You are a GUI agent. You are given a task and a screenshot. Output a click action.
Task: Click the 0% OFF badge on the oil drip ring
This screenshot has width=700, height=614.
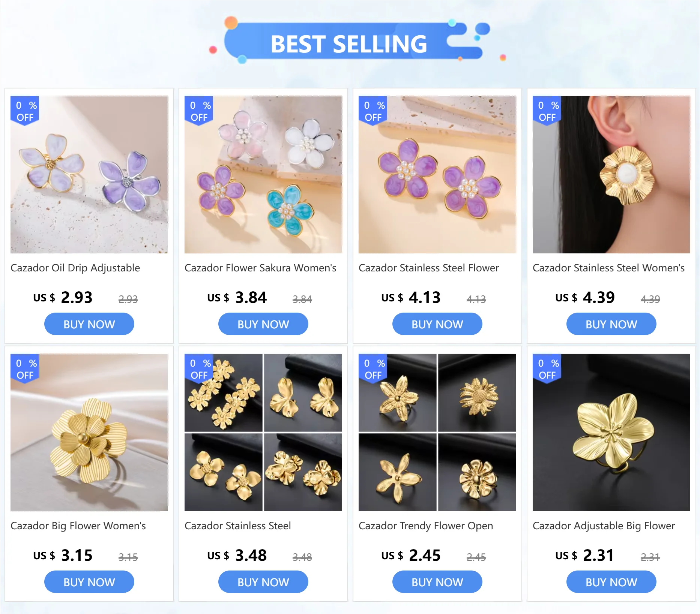25,111
